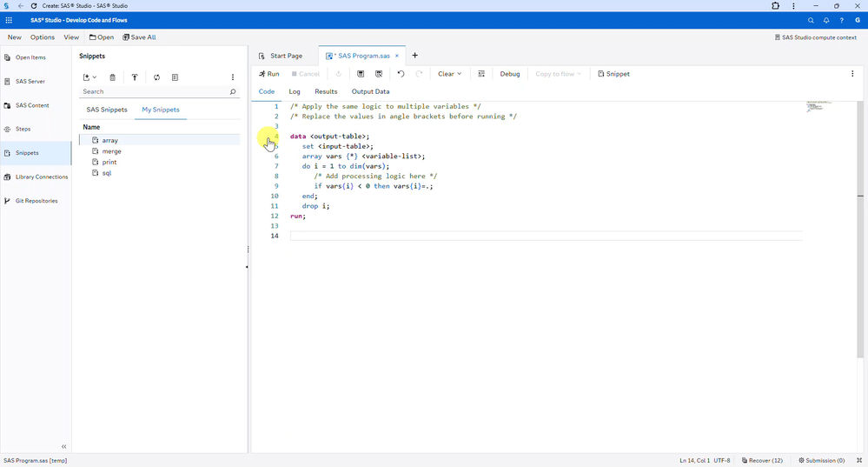
Task: Click the Save As icon
Action: (379, 74)
